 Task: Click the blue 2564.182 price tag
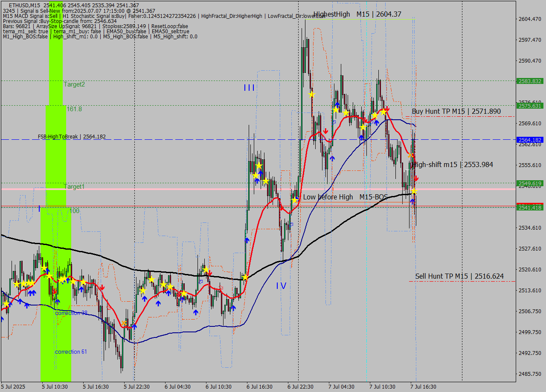click(529, 140)
